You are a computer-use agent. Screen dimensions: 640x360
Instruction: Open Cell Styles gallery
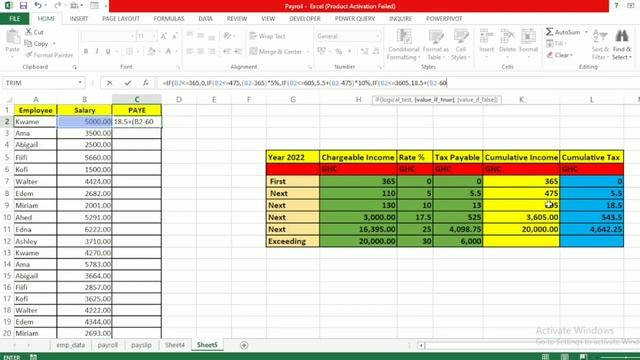pyautogui.click(x=461, y=44)
